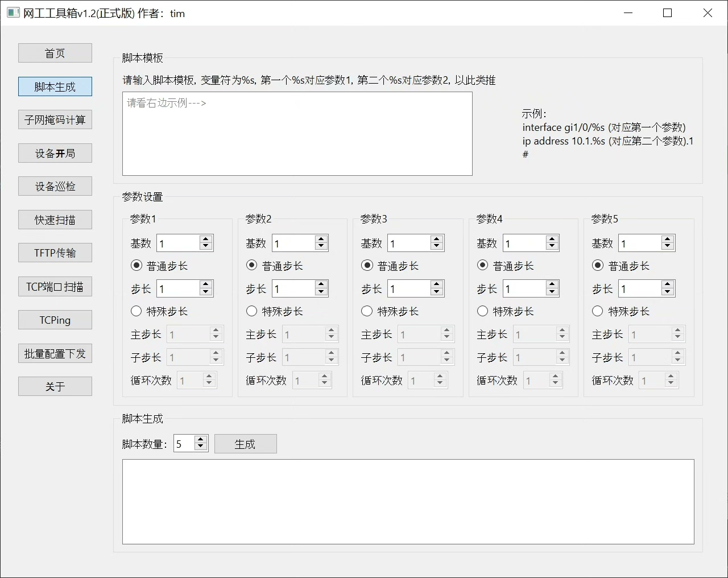Viewport: 728px width, 578px height.
Task: Open the 子网掩码计算 page
Action: pos(55,120)
